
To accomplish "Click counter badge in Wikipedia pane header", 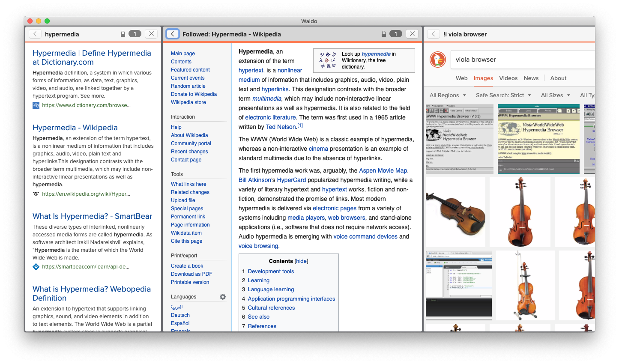I will pos(396,34).
